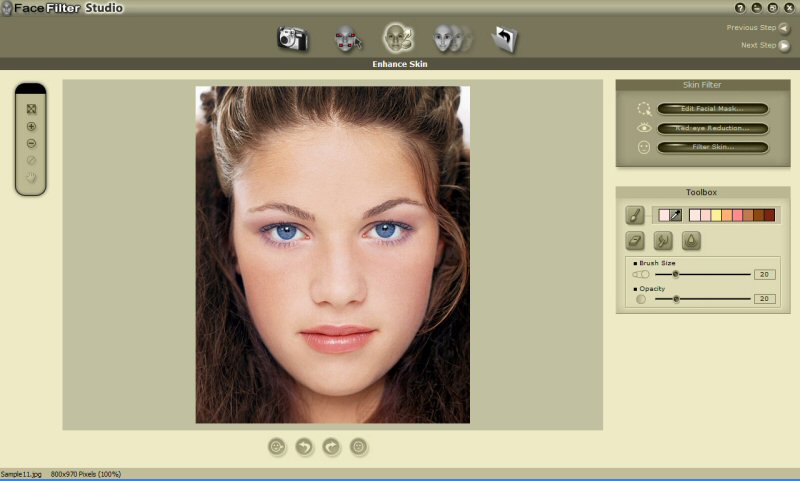Select the eraser tool in the Toolbox
Viewport: 800px width, 481px height.
coord(635,240)
